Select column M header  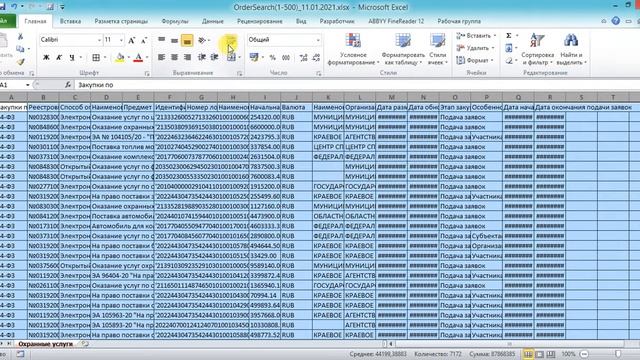391,97
